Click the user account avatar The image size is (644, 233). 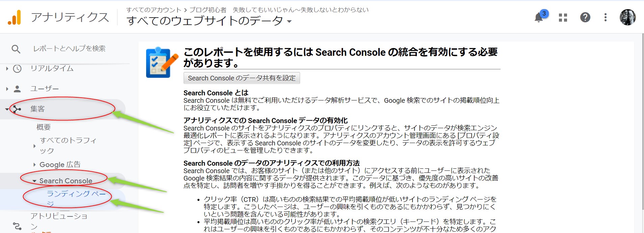coord(627,17)
